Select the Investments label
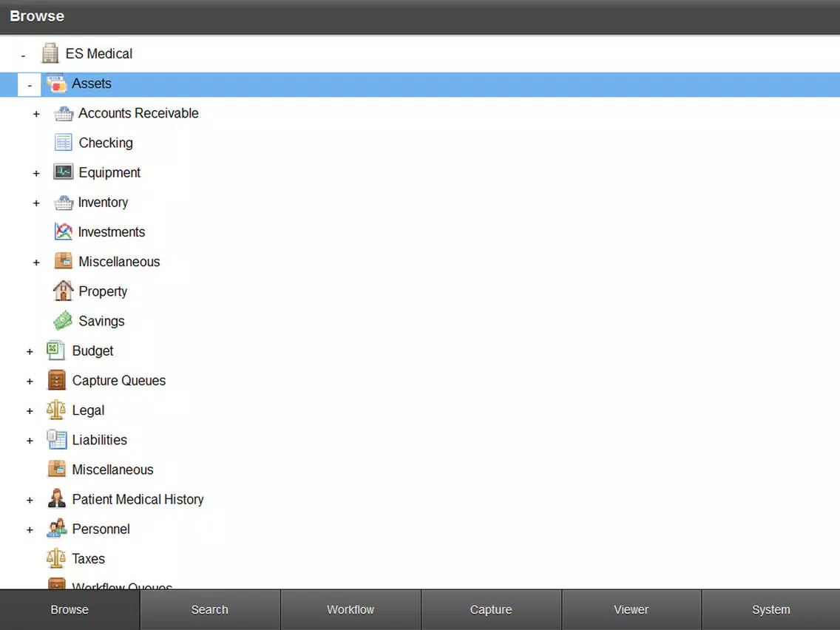Image resolution: width=840 pixels, height=630 pixels. [112, 232]
